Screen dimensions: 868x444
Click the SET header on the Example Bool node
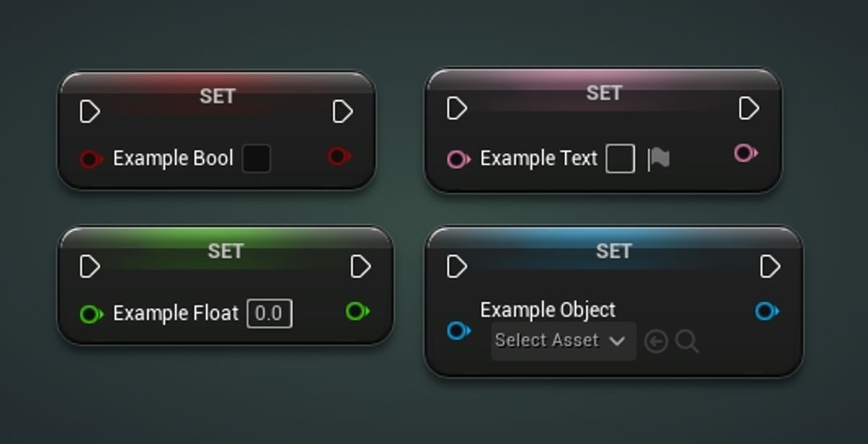click(217, 95)
